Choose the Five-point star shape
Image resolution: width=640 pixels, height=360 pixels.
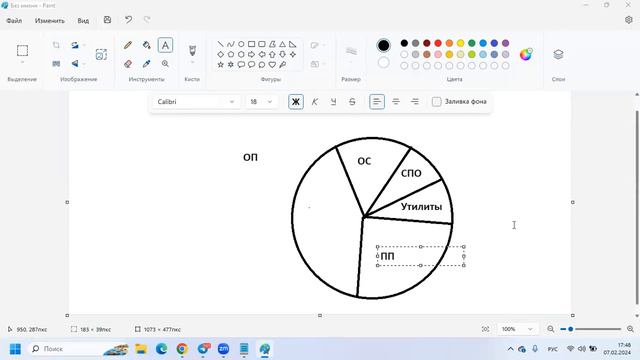pos(220,64)
